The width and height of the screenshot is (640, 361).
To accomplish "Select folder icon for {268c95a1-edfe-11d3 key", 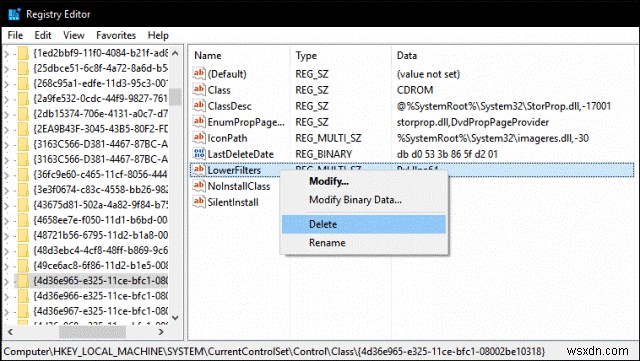I will [23, 83].
